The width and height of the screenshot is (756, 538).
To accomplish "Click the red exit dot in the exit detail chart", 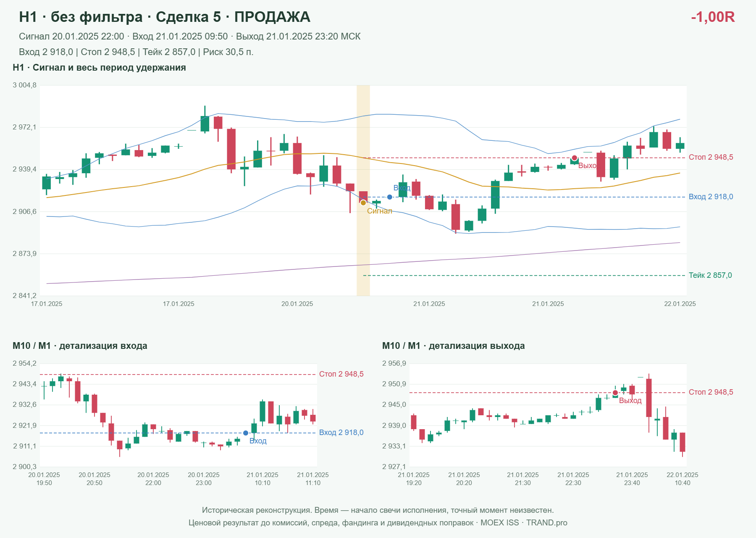I will [615, 393].
